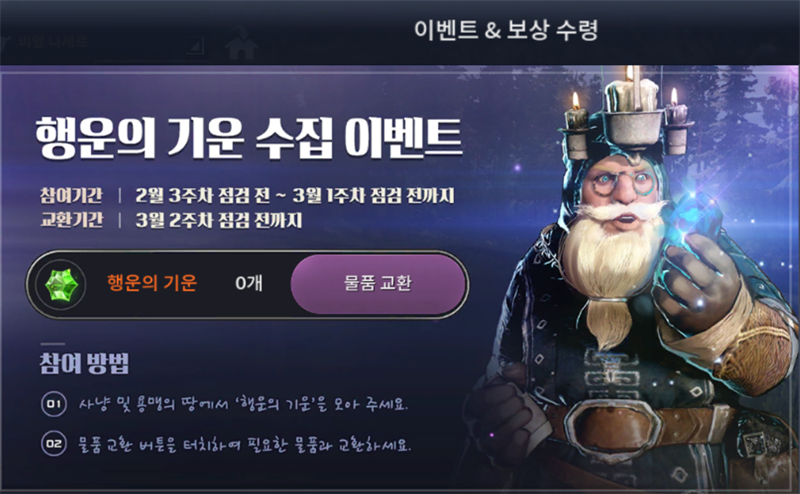Click the wizard's round glasses

click(x=620, y=183)
